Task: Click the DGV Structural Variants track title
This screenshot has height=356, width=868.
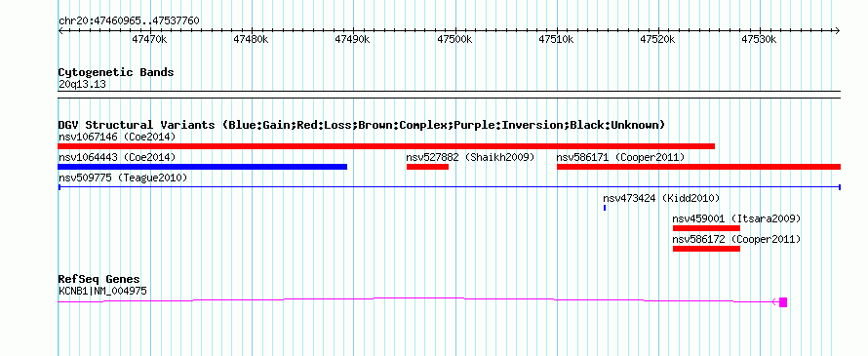Action: (362, 125)
